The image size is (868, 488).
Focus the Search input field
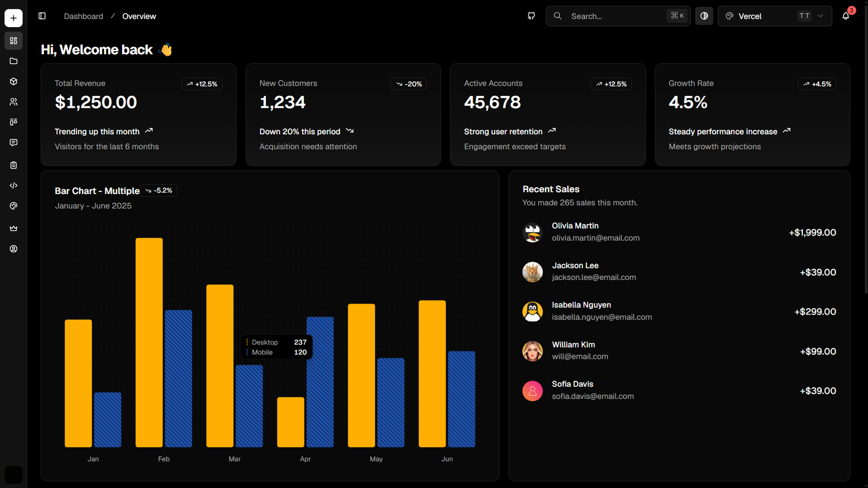pyautogui.click(x=618, y=16)
